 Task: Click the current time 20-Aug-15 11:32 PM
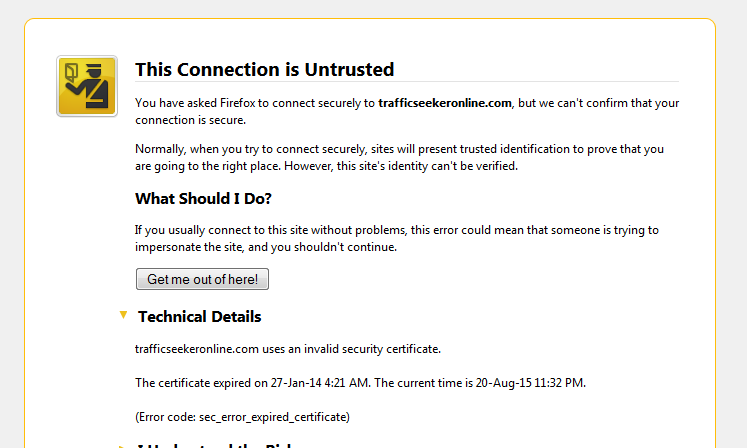[530, 383]
